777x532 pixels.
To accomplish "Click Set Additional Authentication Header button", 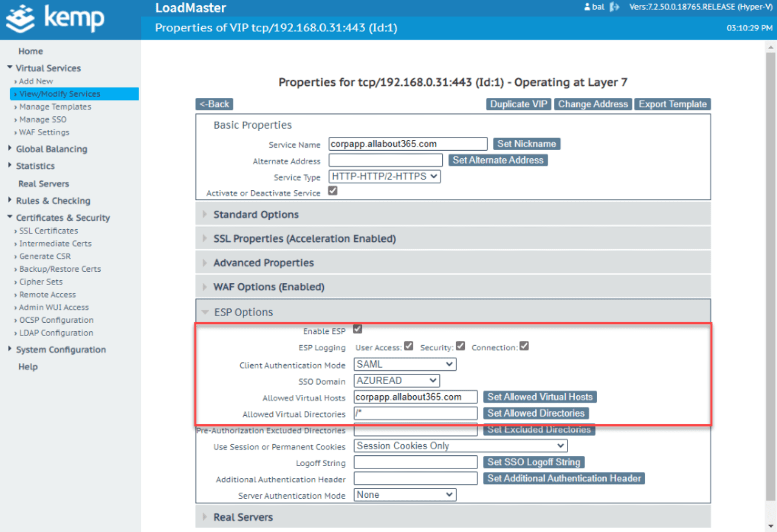I will [x=564, y=479].
